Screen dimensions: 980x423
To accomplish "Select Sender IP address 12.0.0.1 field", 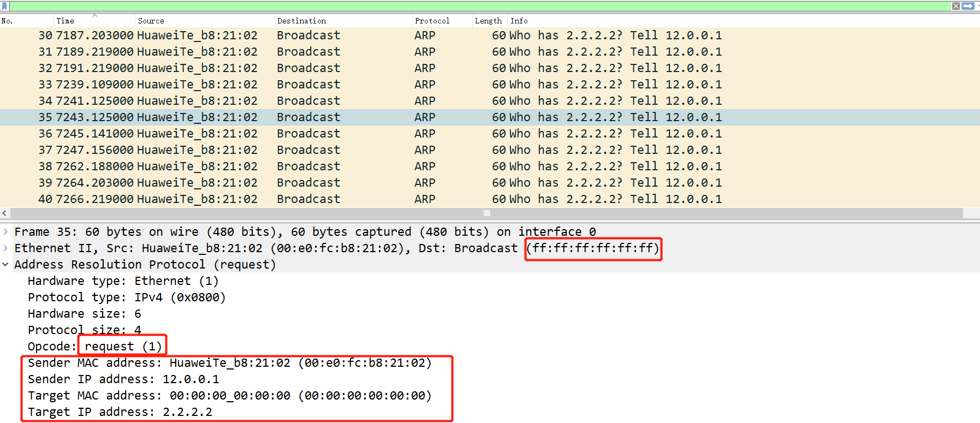I will tap(123, 379).
